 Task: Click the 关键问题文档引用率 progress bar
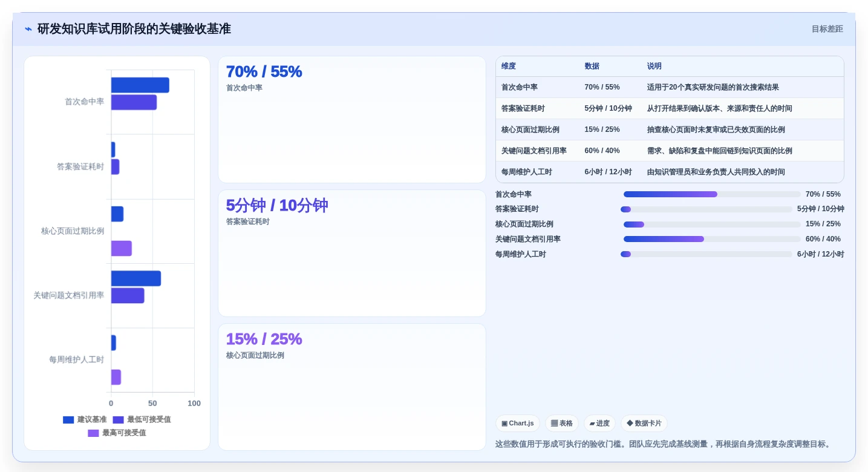pos(712,239)
